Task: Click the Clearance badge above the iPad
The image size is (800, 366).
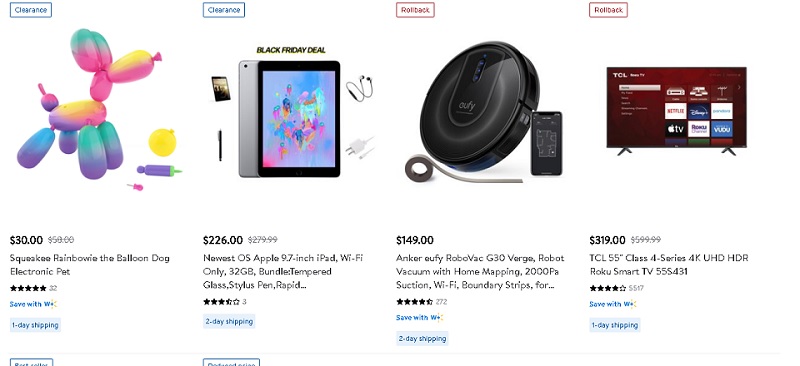Action: pyautogui.click(x=224, y=10)
